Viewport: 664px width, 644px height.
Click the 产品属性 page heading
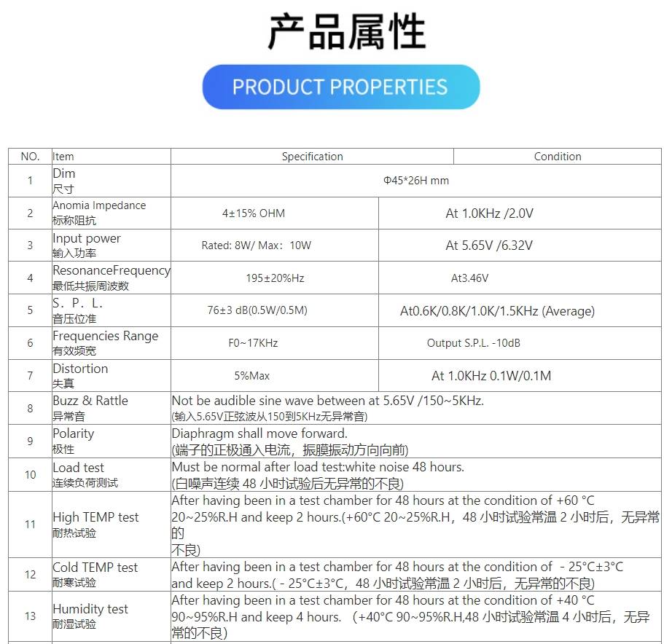click(346, 32)
